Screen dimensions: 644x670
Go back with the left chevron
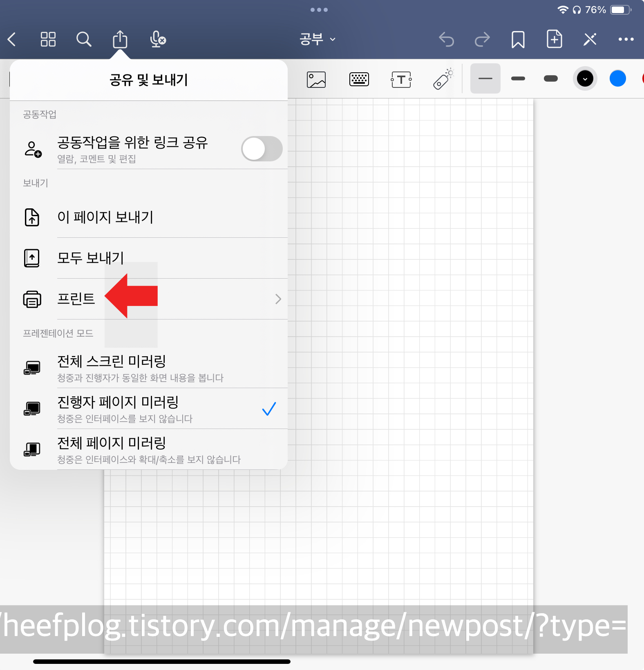tap(12, 40)
